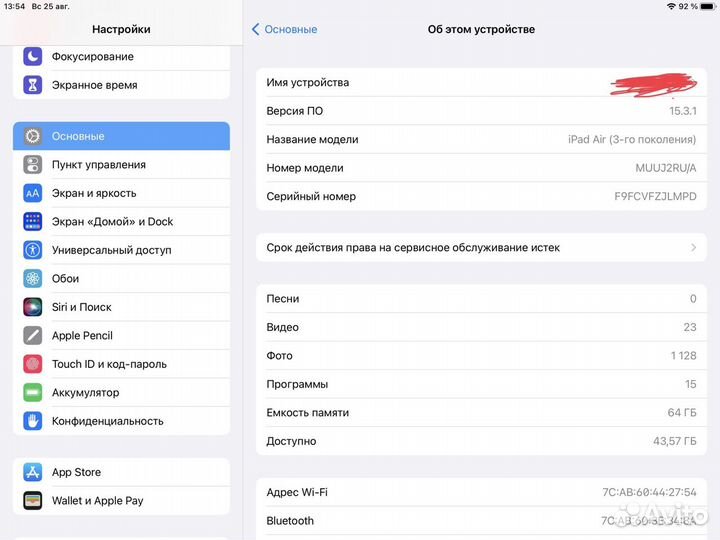This screenshot has width=720, height=540.
Task: Open the Фокусирование settings row
Action: [x=121, y=56]
